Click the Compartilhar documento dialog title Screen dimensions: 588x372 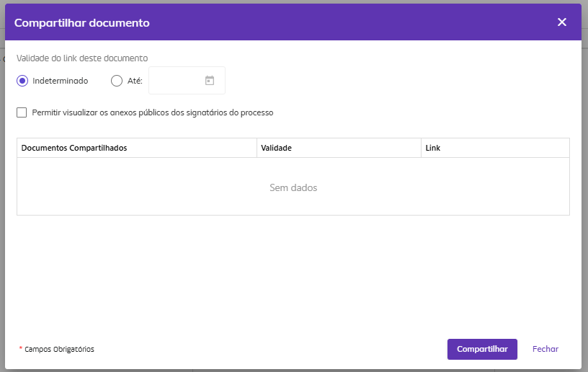point(81,22)
